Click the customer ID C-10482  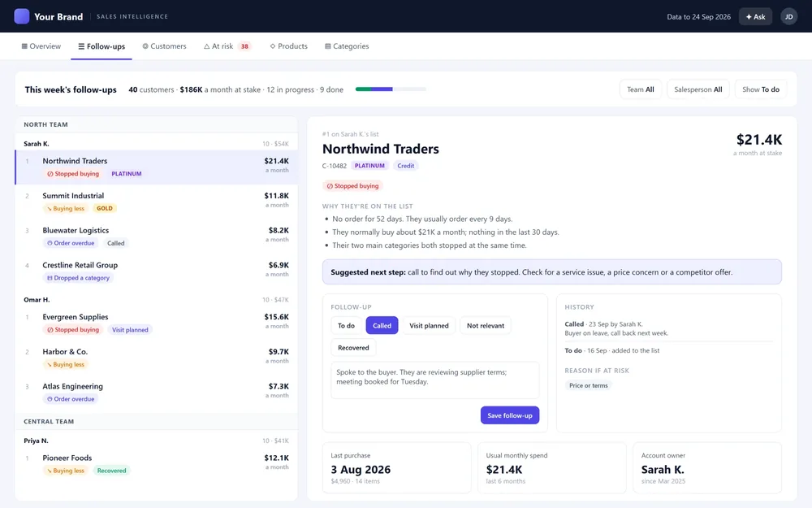point(334,166)
